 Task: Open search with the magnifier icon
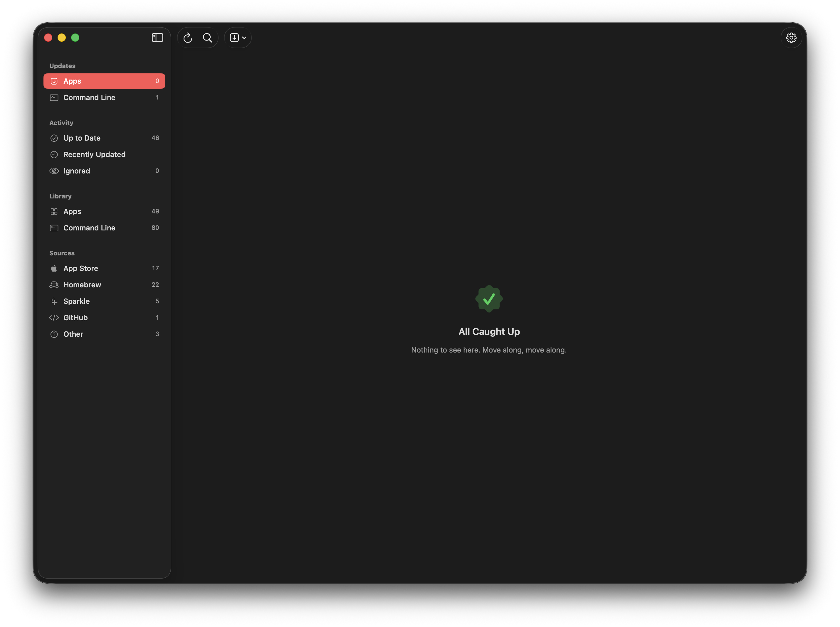pyautogui.click(x=207, y=38)
